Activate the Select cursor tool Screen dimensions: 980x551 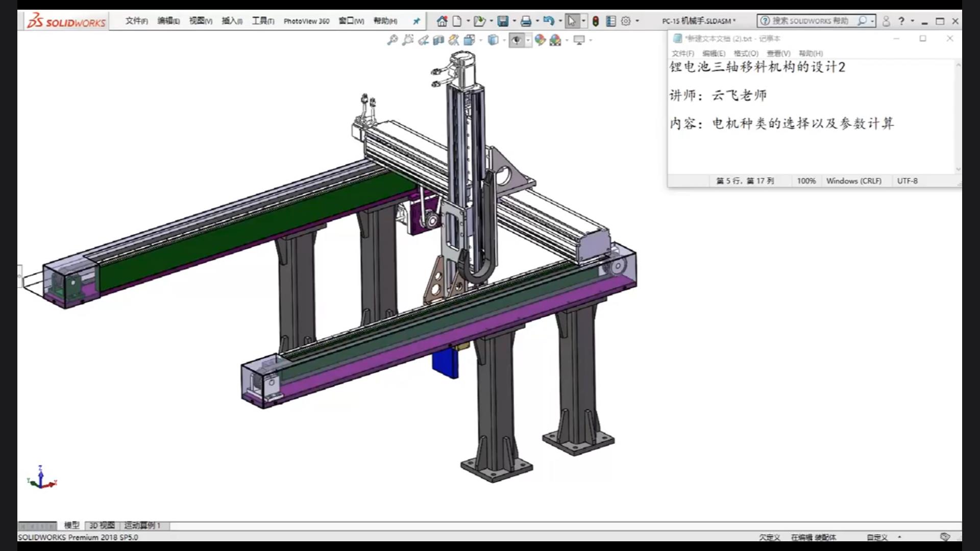click(572, 21)
